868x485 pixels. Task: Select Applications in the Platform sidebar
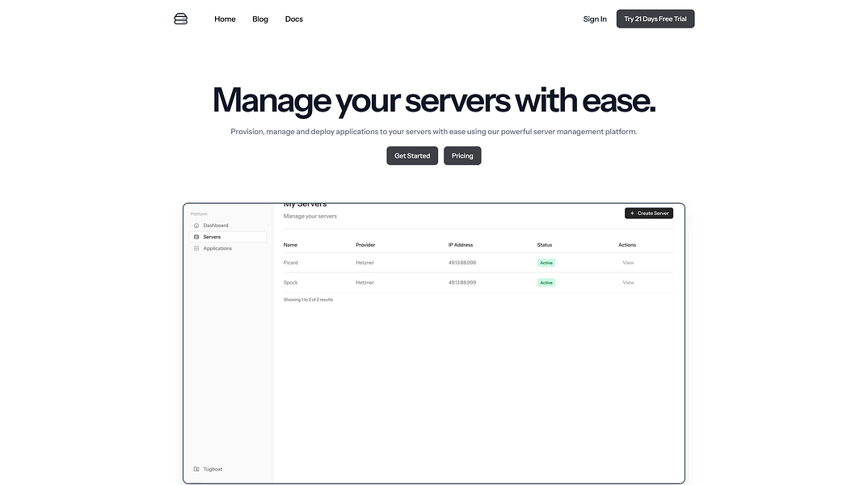[217, 248]
